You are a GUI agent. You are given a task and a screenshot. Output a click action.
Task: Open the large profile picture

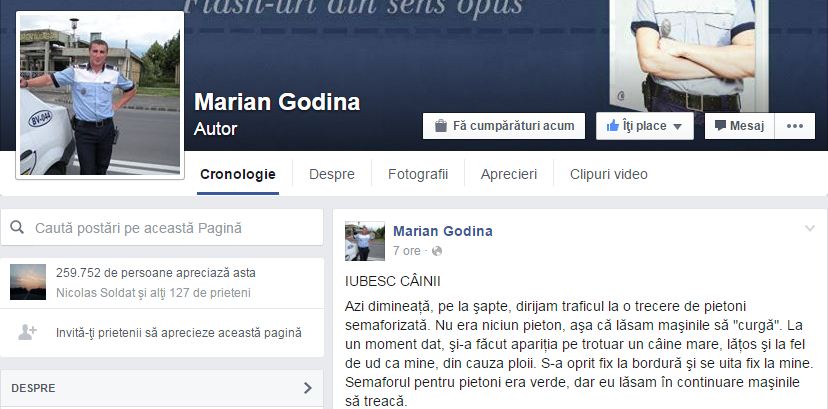pyautogui.click(x=100, y=95)
